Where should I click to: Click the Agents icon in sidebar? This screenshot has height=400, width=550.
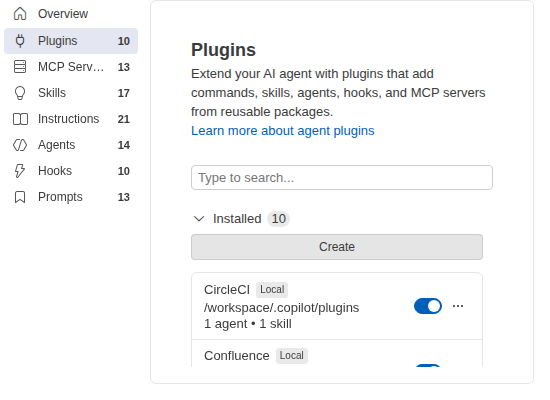(x=20, y=145)
